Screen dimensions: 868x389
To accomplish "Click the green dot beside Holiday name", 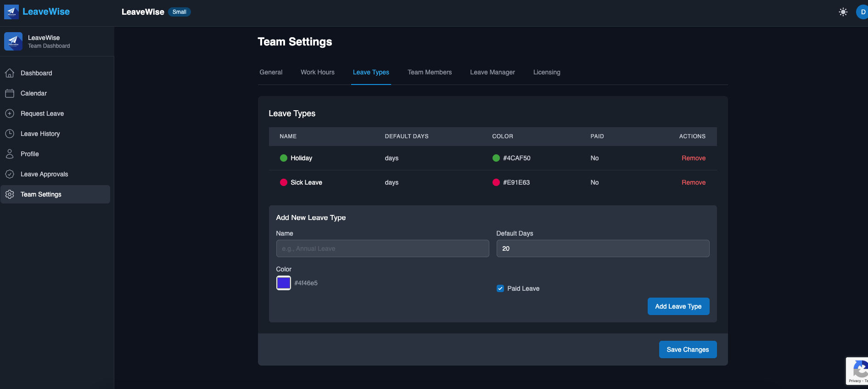I will pyautogui.click(x=284, y=158).
